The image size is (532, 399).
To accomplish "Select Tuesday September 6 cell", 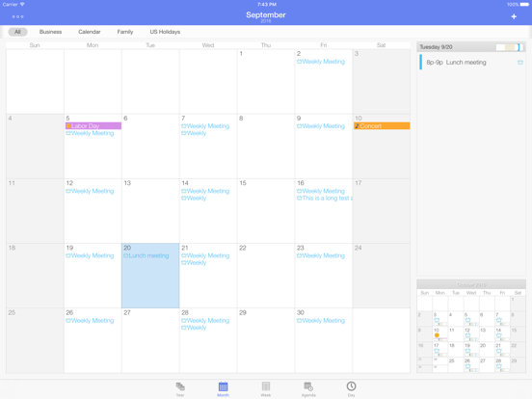I will (150, 146).
